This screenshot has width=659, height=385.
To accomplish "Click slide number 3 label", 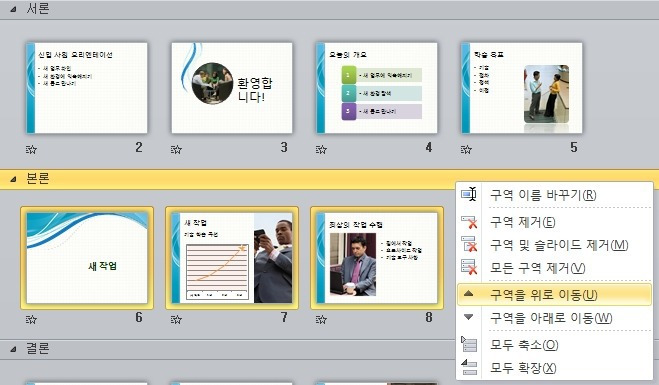I will pos(284,147).
